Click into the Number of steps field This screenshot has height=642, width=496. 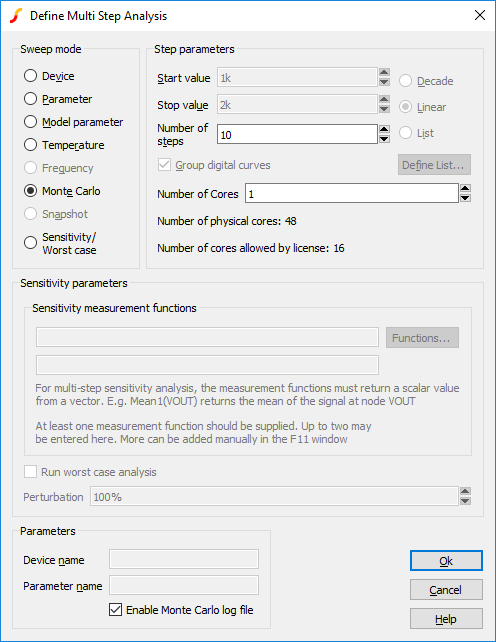[x=297, y=134]
